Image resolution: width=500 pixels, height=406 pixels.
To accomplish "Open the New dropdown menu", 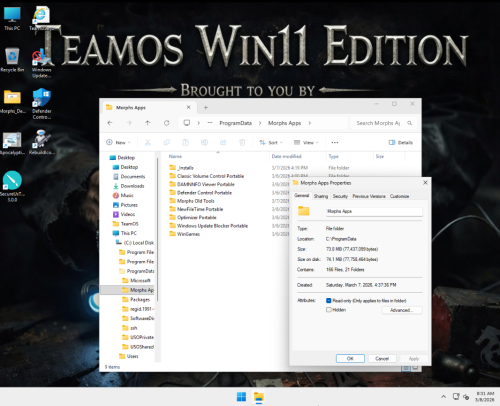I will click(x=118, y=143).
